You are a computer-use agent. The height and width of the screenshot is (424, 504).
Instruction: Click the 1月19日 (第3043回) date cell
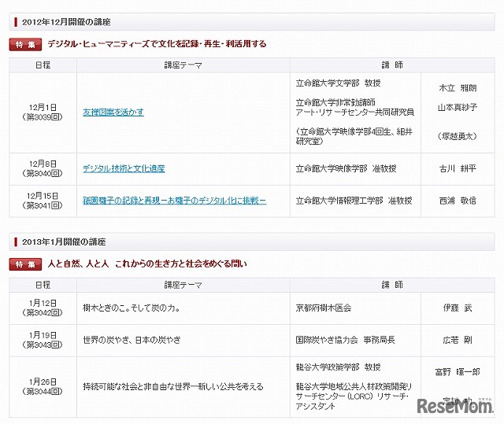(43, 341)
